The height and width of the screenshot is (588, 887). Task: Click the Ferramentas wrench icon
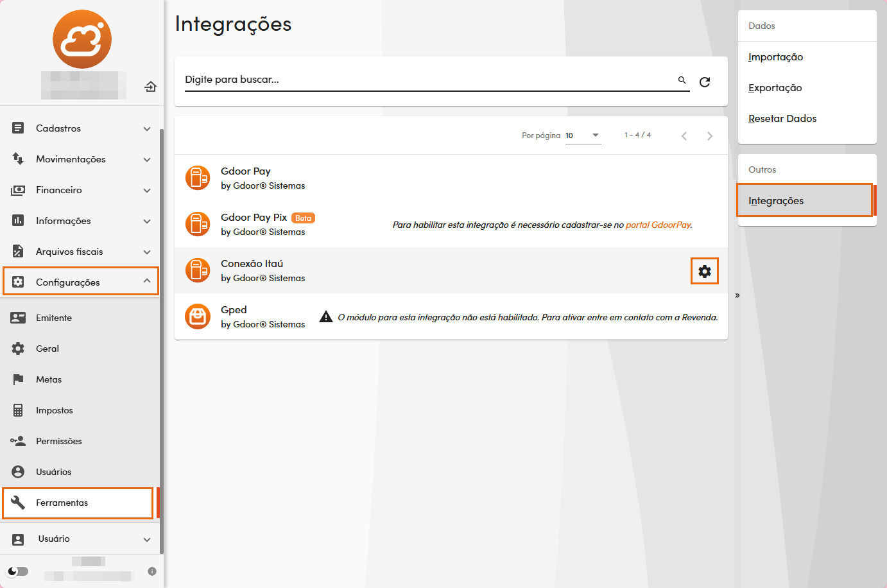18,503
